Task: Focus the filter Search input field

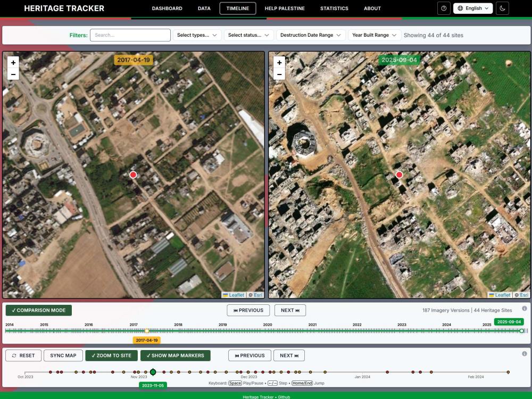Action: click(130, 35)
